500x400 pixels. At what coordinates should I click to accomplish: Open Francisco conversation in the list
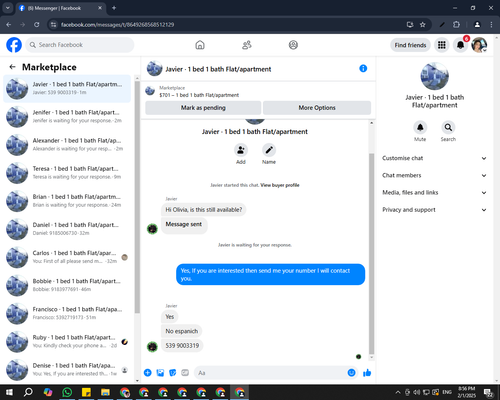coord(67,313)
